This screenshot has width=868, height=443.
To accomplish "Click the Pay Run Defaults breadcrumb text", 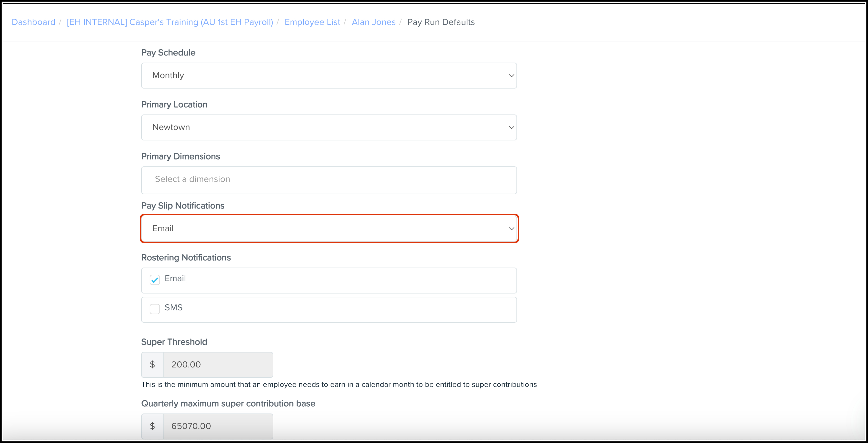I will [441, 22].
